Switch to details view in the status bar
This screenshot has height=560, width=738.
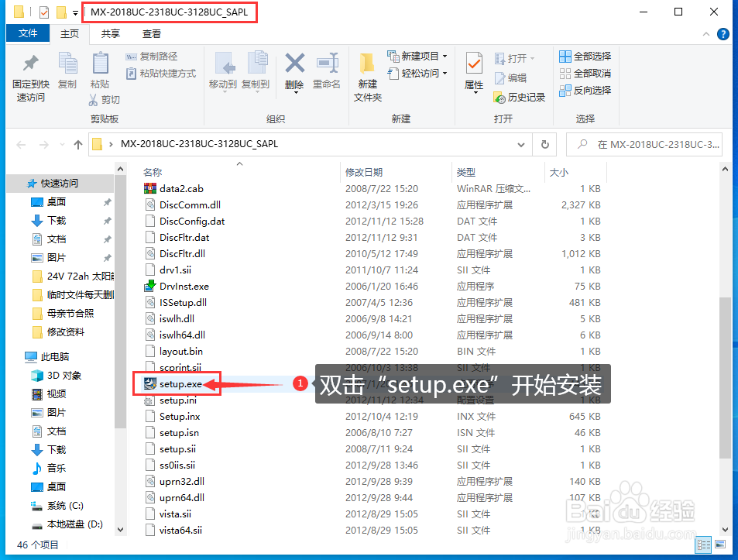pyautogui.click(x=703, y=545)
